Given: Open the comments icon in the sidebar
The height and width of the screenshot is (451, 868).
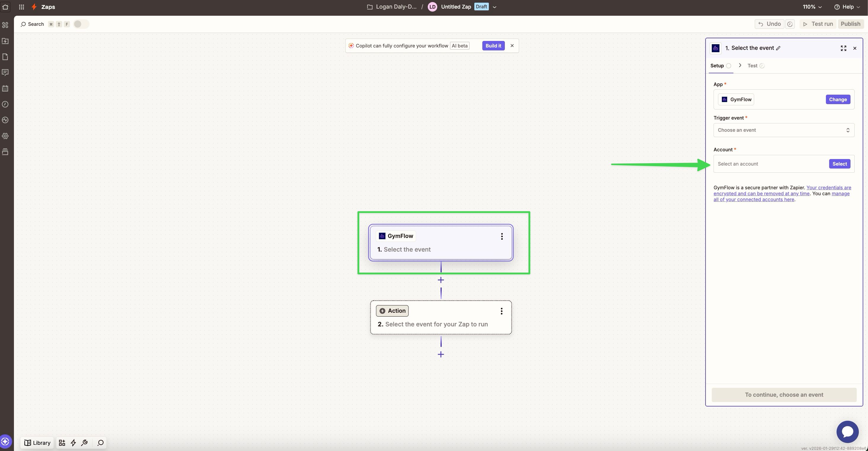Looking at the screenshot, I should coord(5,72).
